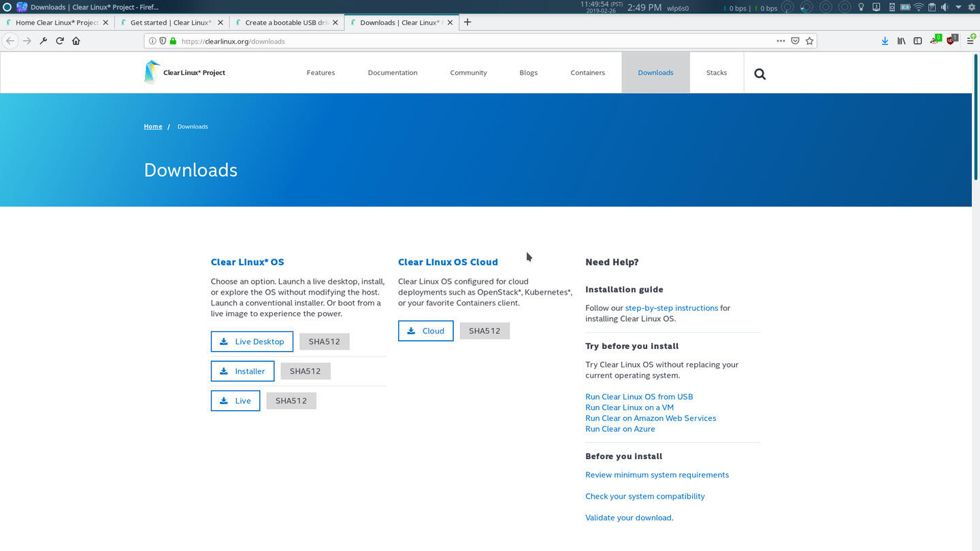Download the Installer image

tap(242, 371)
